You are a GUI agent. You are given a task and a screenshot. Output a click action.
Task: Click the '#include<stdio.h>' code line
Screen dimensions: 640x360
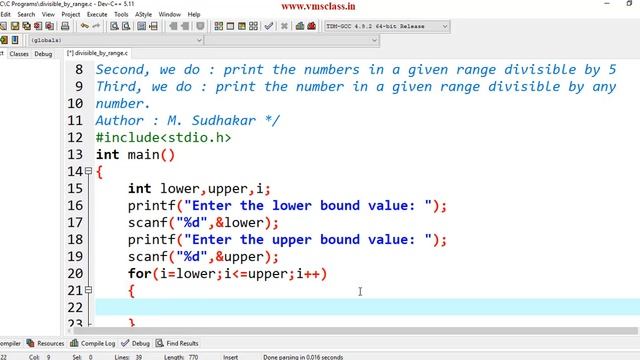point(163,138)
